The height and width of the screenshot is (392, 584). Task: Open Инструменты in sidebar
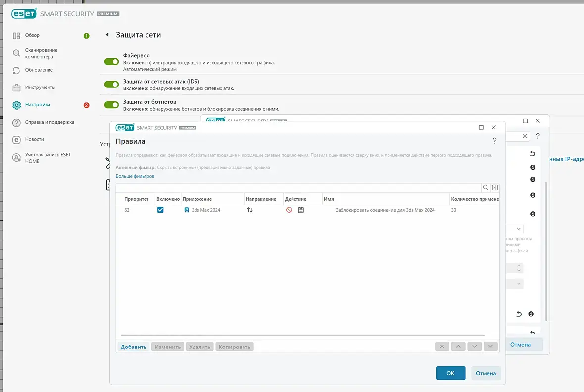40,87
